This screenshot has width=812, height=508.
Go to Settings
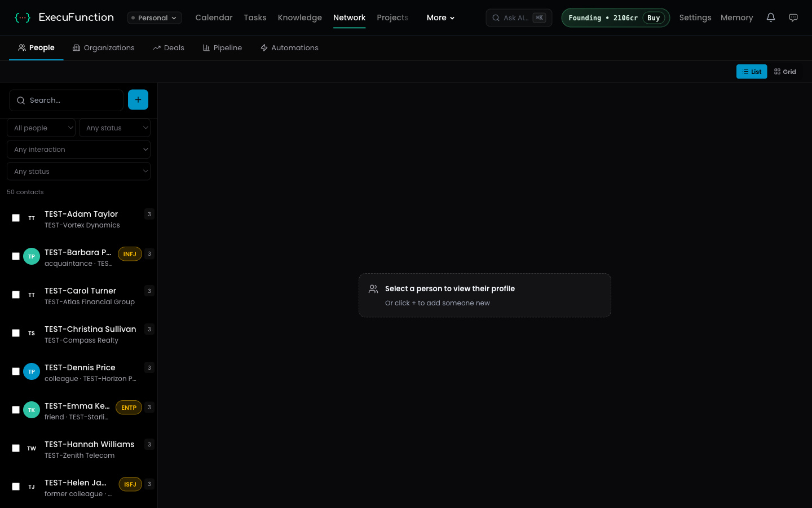[695, 17]
